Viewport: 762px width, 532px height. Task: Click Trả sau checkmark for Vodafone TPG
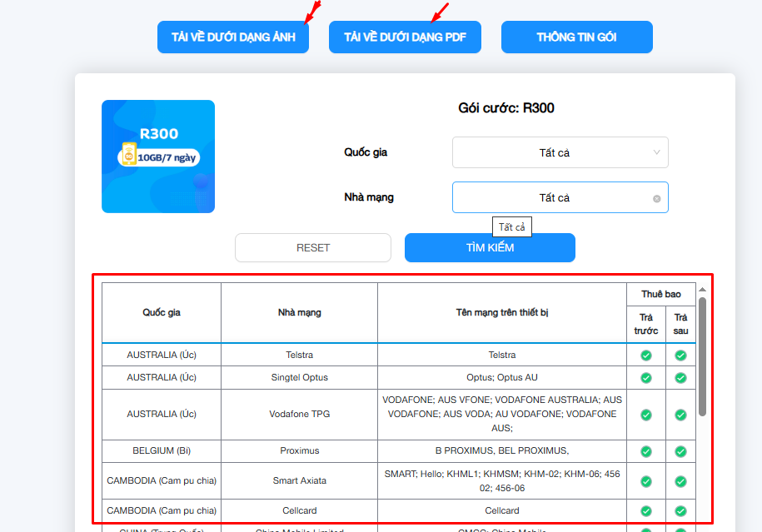pos(680,415)
